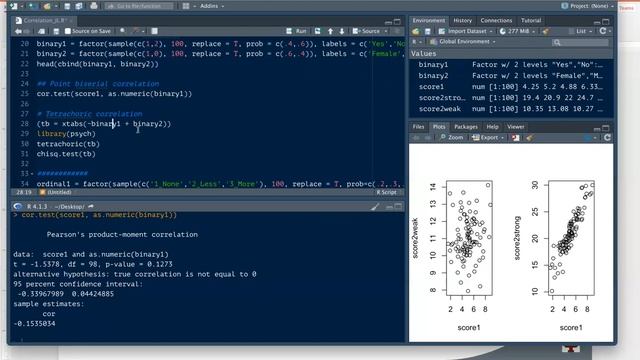Open the Global Environment selector

pyautogui.click(x=462, y=42)
